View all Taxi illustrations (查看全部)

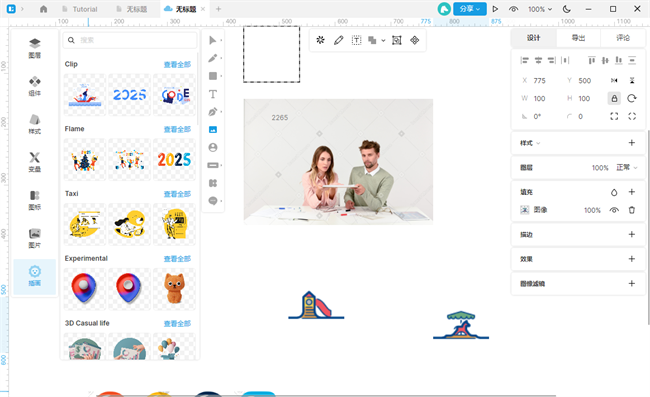point(177,194)
